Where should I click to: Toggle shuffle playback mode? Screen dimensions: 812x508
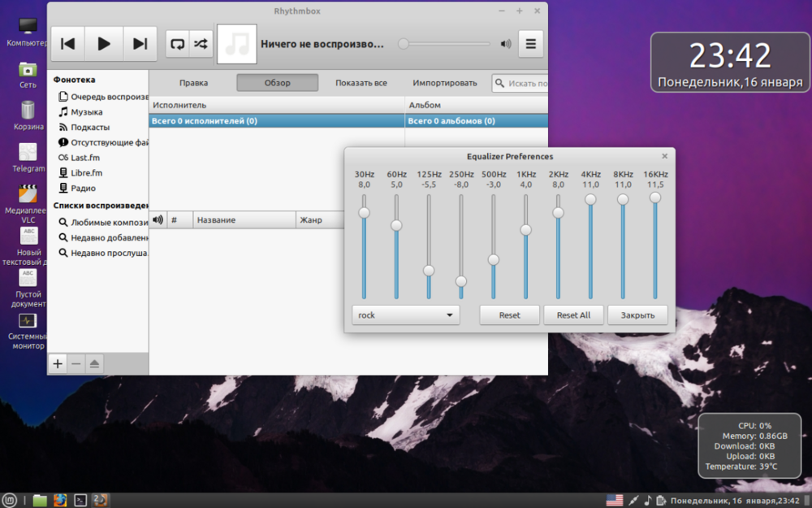(200, 44)
